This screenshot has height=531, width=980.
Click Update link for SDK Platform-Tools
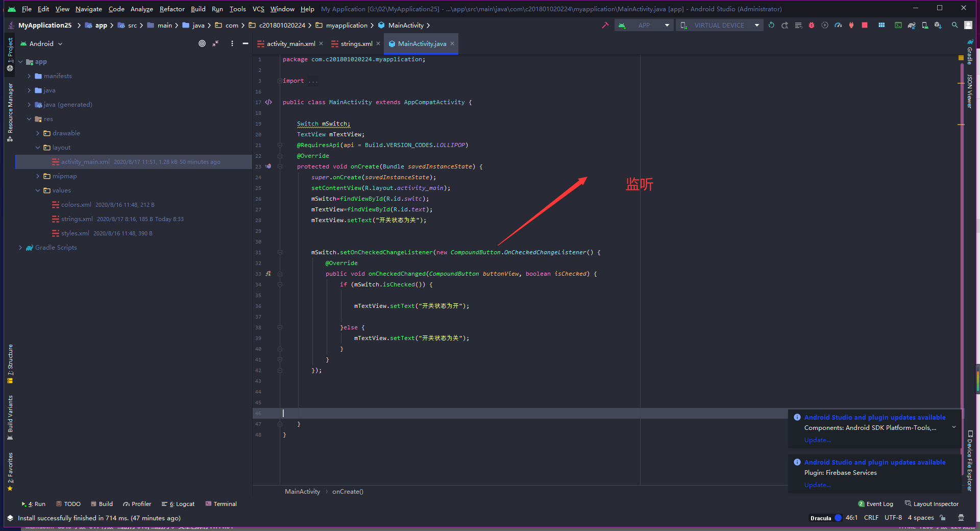tap(817, 440)
